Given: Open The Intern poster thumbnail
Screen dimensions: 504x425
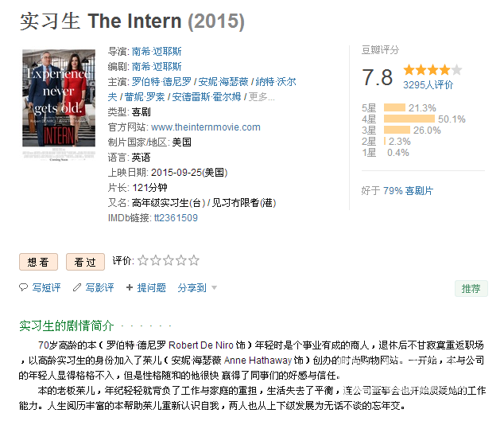Looking at the screenshot, I should click(x=59, y=98).
